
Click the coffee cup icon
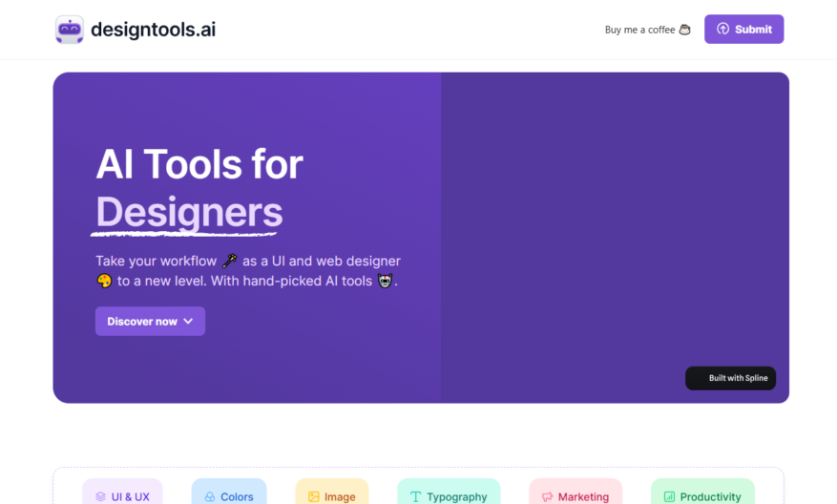pyautogui.click(x=684, y=30)
